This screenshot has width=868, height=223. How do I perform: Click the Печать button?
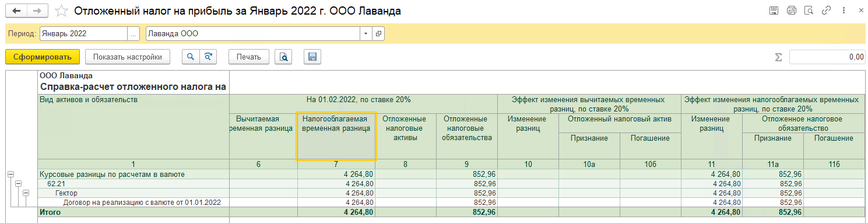coord(249,57)
